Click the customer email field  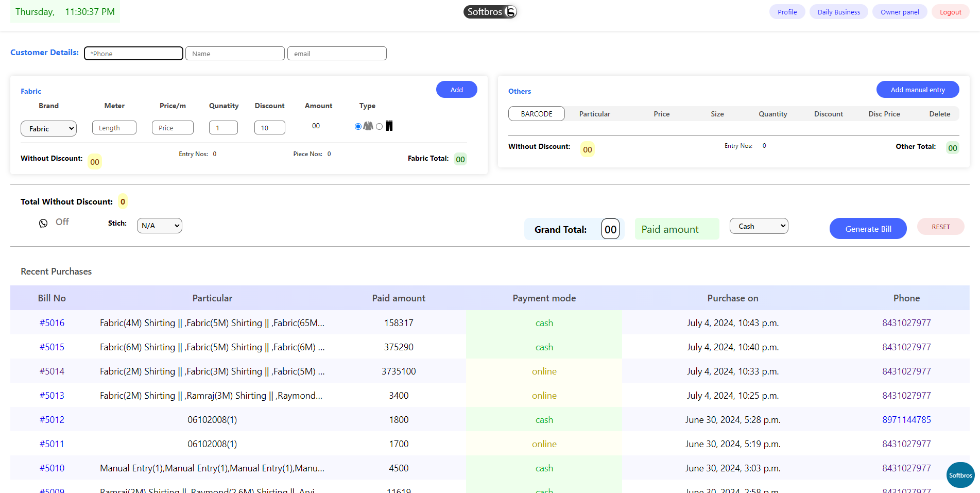click(337, 54)
